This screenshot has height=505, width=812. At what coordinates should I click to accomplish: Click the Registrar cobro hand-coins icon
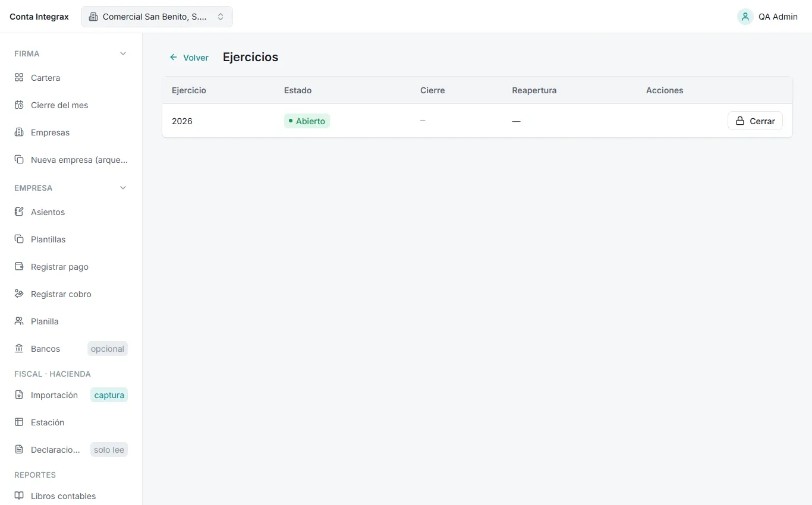(19, 294)
